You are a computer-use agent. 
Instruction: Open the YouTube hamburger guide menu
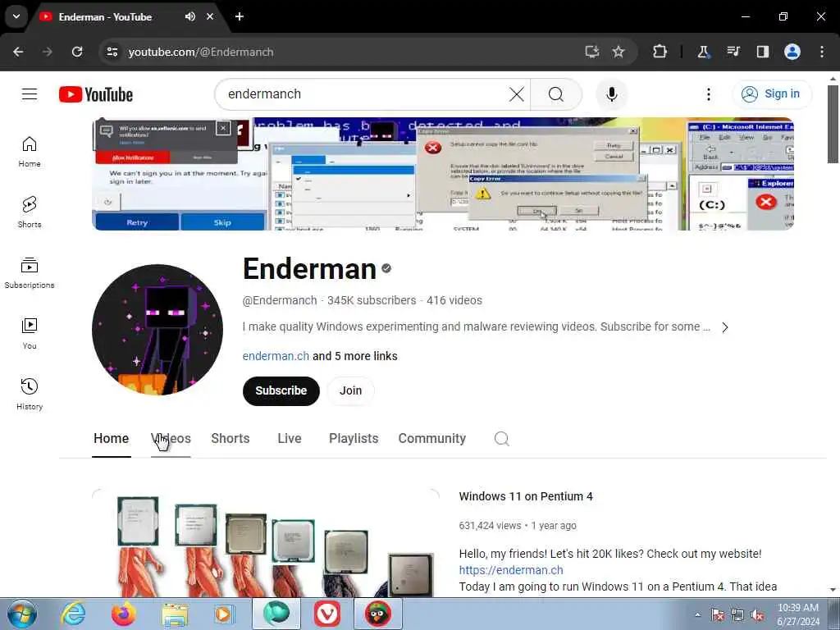pos(30,94)
